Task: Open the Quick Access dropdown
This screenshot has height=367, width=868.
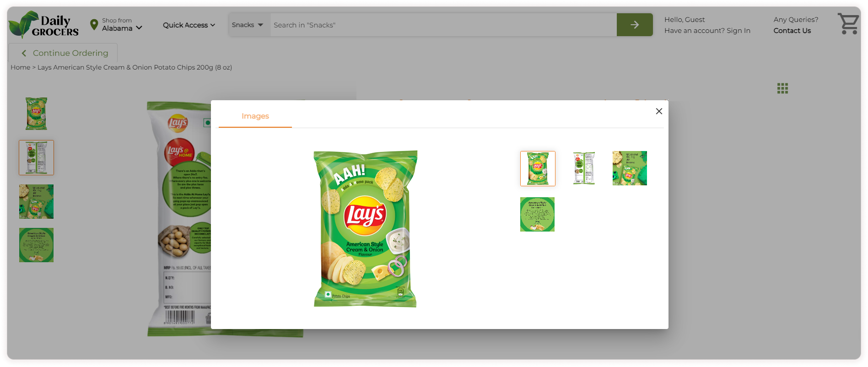Action: (x=189, y=25)
